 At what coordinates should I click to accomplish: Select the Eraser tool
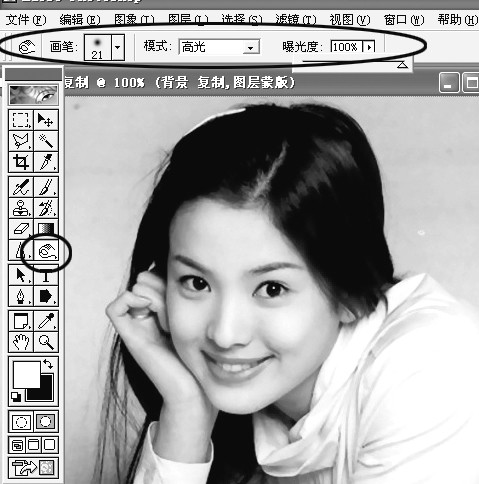click(21, 229)
